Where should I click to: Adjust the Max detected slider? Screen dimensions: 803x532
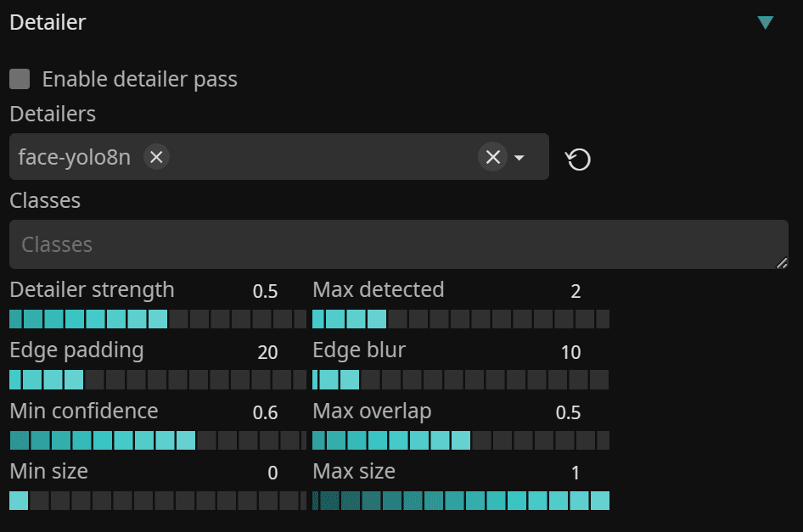coord(461,319)
